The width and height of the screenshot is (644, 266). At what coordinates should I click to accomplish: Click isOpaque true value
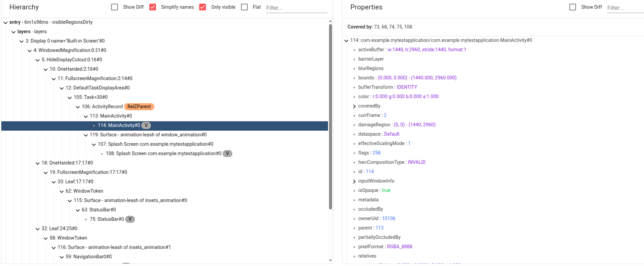click(x=386, y=190)
